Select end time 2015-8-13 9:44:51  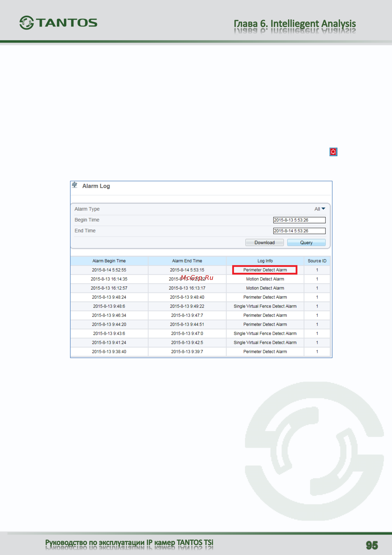click(x=187, y=324)
